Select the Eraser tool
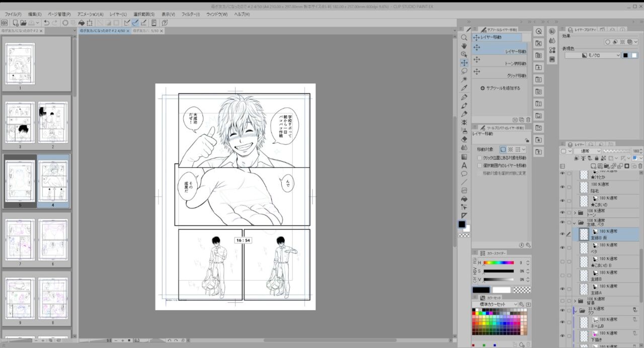The image size is (644, 348). 464,139
